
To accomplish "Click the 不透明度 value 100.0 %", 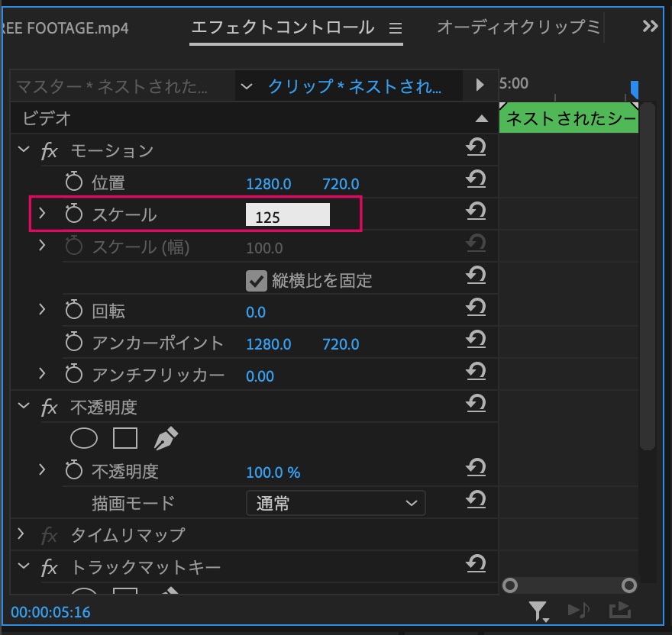I will 273,472.
